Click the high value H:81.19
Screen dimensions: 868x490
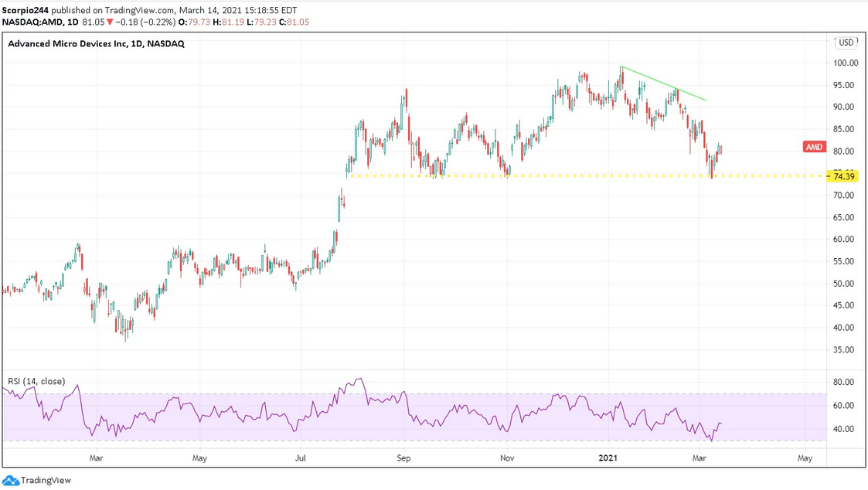229,22
